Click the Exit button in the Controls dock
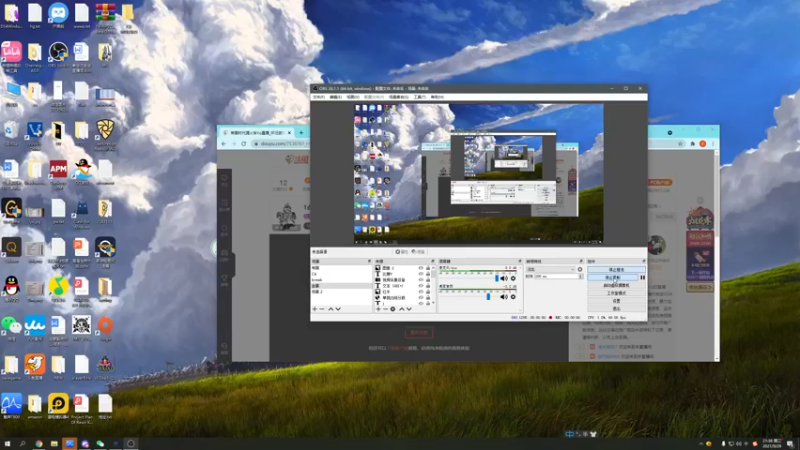 pos(616,309)
